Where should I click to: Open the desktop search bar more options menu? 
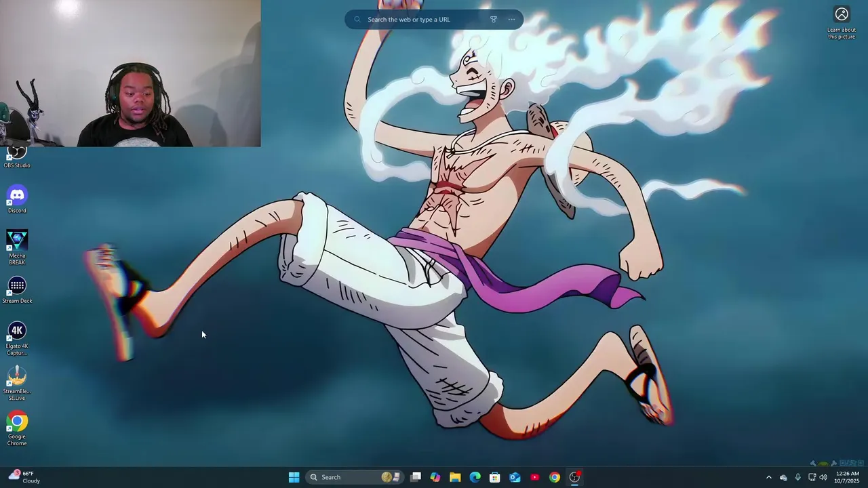[512, 20]
